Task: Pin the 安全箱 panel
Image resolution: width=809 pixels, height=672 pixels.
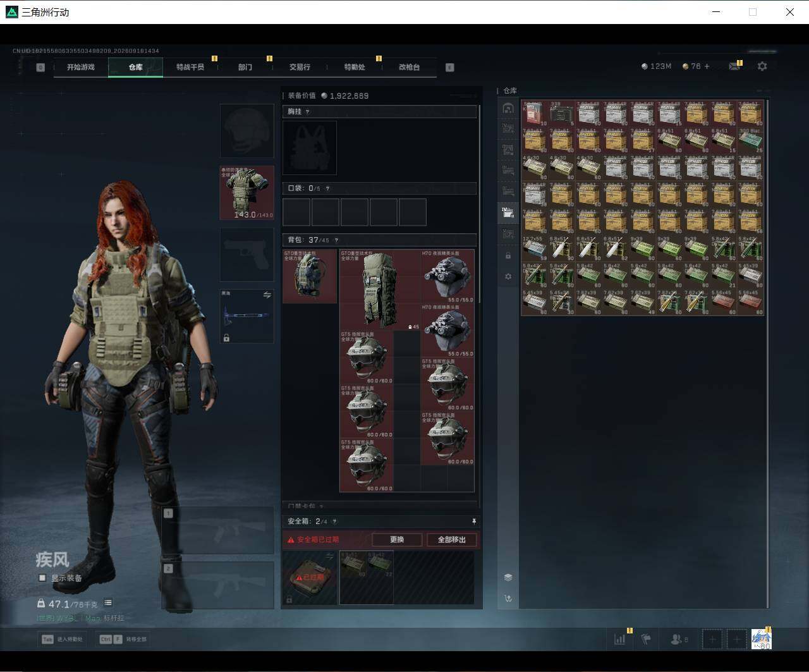Action: point(474,522)
